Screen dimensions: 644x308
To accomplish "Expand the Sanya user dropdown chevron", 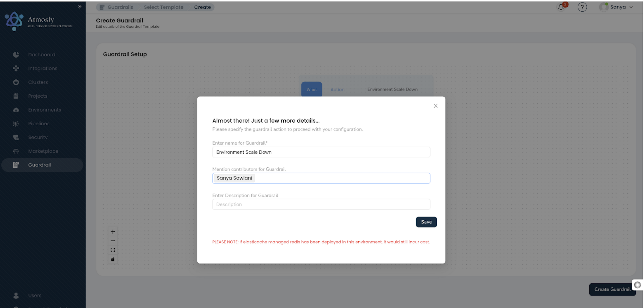I will [x=631, y=7].
